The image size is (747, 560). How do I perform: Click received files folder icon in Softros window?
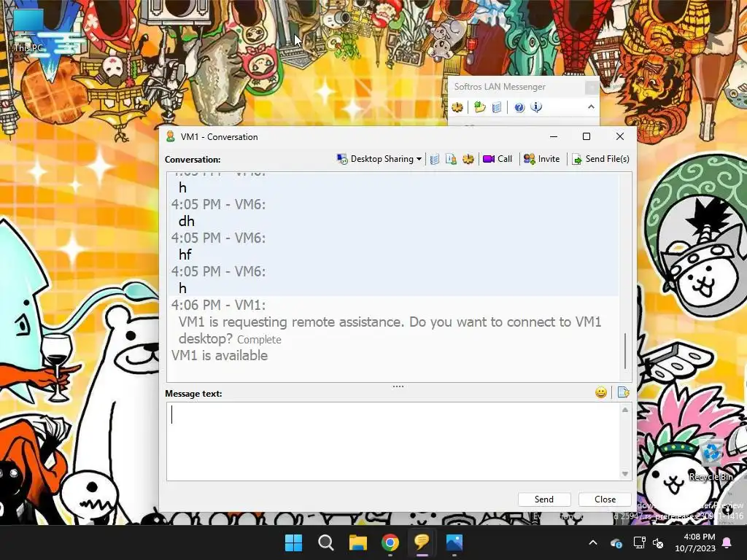pyautogui.click(x=479, y=107)
